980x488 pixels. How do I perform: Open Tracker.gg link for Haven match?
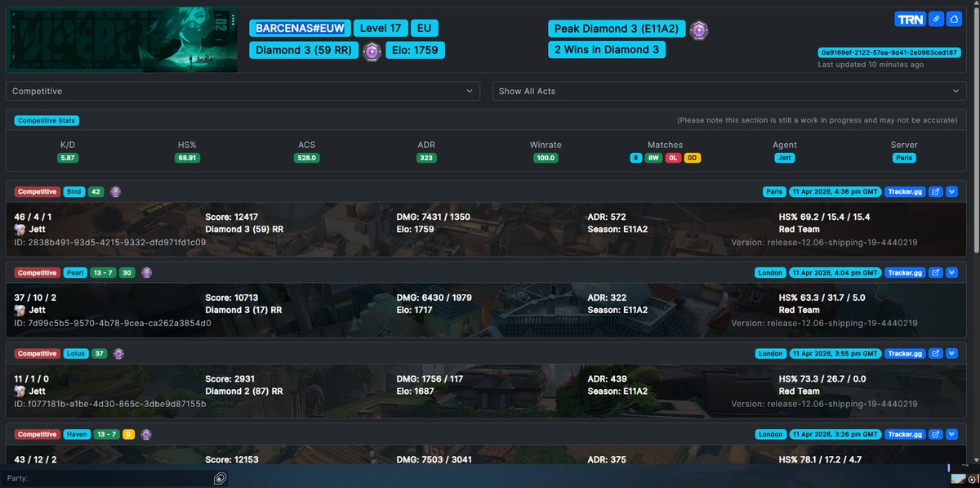tap(904, 434)
